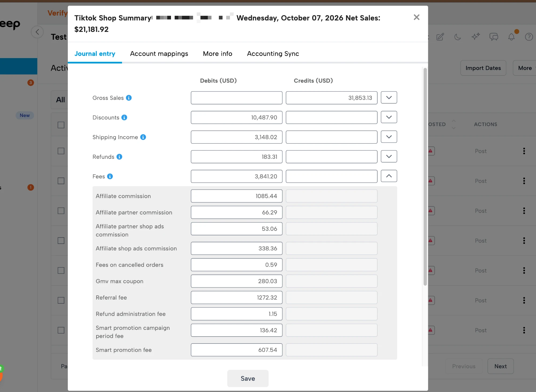The height and width of the screenshot is (392, 536).
Task: Click the Referral fee debit input field
Action: (237, 297)
